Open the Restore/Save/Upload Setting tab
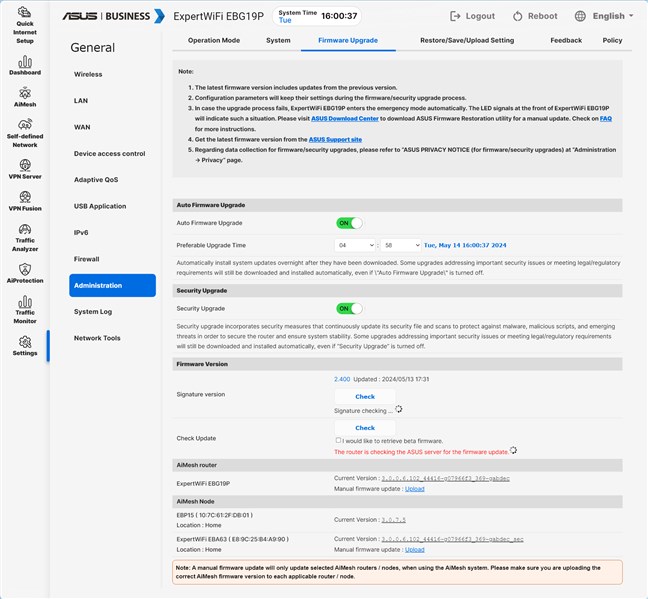648x599 pixels. (467, 41)
